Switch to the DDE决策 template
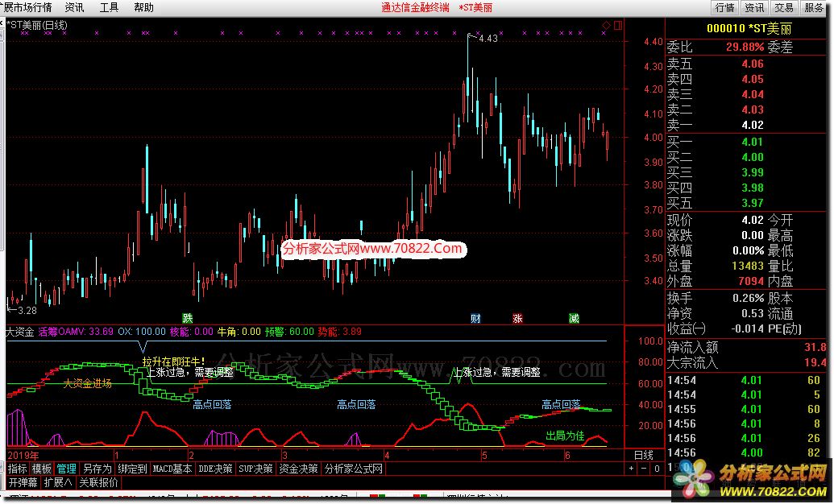The width and height of the screenshot is (834, 504). (x=215, y=469)
